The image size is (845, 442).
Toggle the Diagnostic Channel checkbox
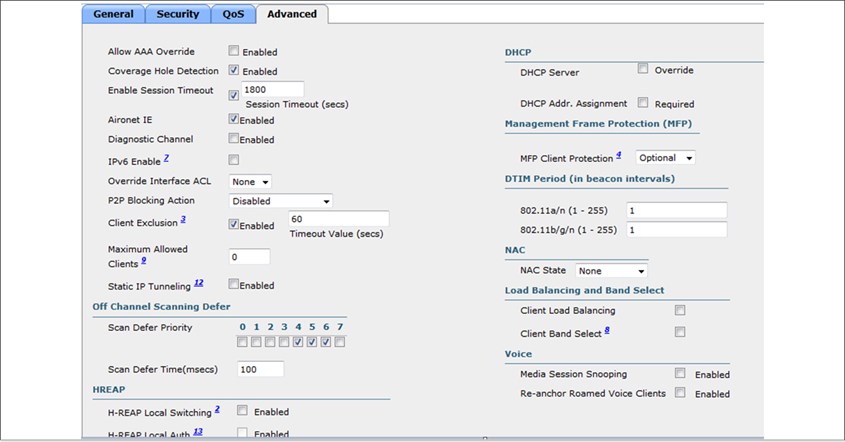(x=234, y=139)
